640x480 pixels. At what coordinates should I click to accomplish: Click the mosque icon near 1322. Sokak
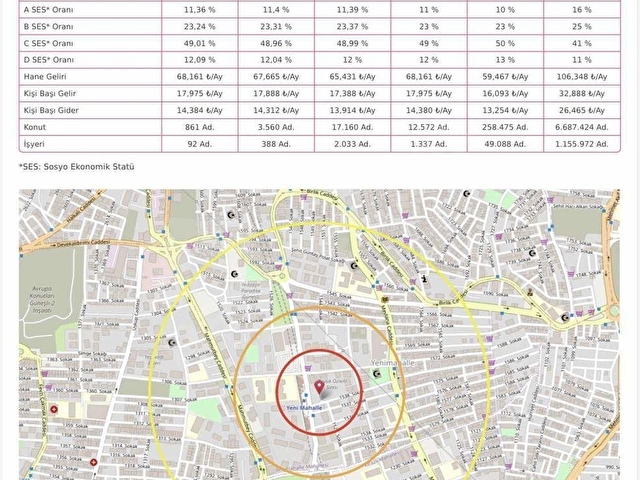(x=467, y=193)
